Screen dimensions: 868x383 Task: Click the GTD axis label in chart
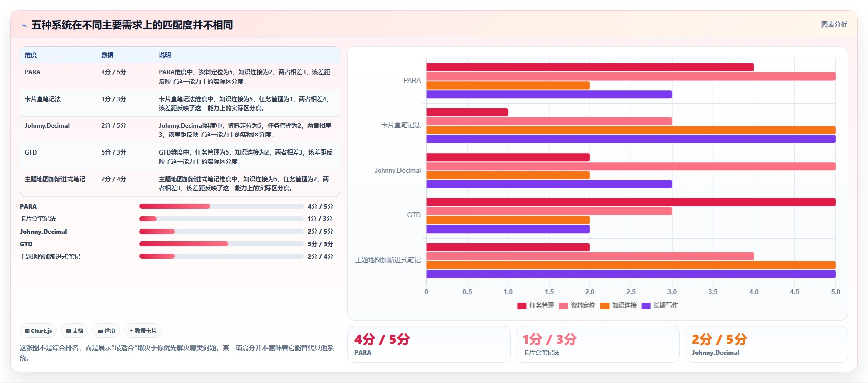pos(414,215)
